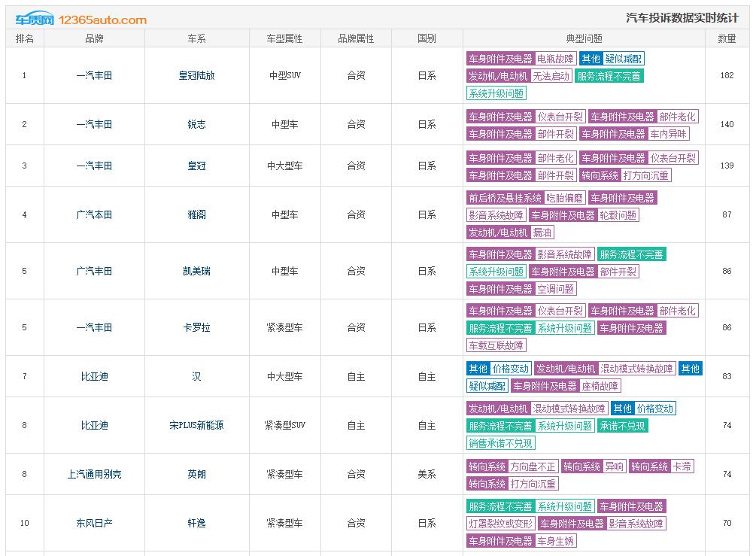The height and width of the screenshot is (556, 756).
Task: Open the 凯美瑞 car series link
Action: (x=197, y=271)
